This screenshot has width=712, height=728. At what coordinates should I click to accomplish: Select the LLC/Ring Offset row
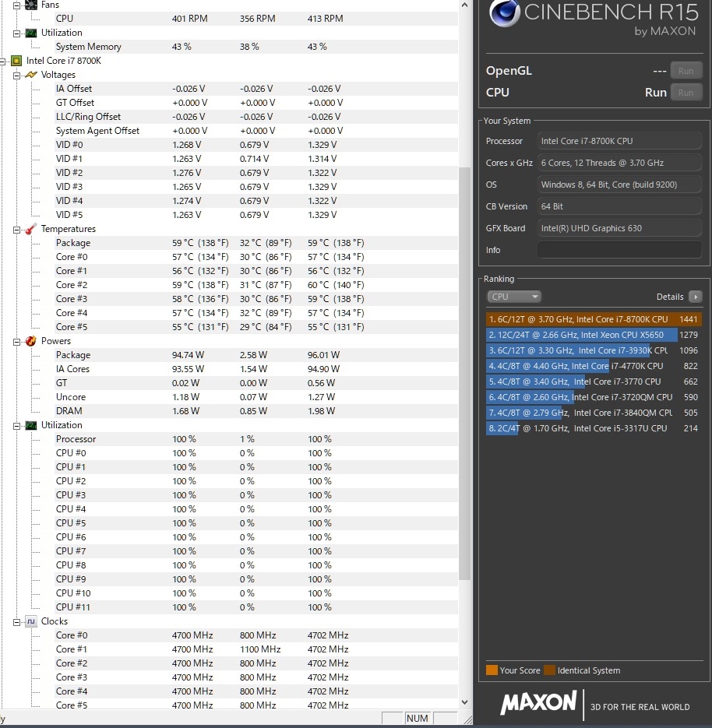pos(256,117)
